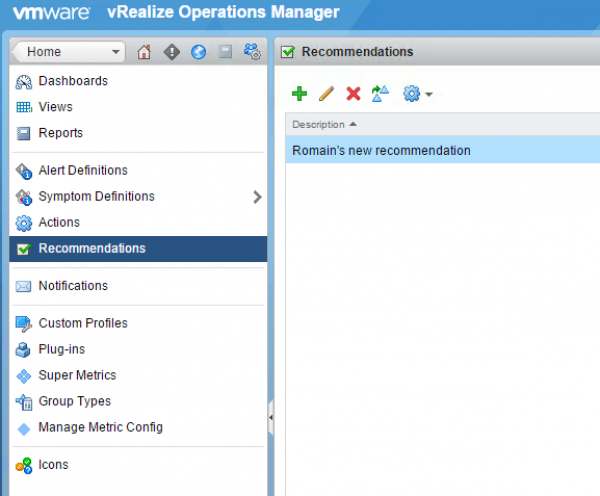Click the Symptom Definitions icon

coord(24,197)
